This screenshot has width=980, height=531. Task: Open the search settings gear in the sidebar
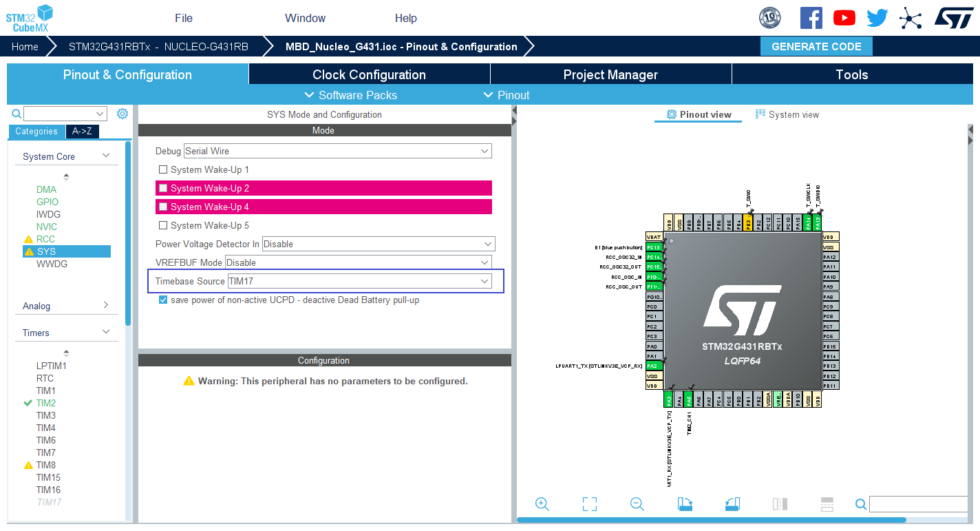(x=122, y=113)
